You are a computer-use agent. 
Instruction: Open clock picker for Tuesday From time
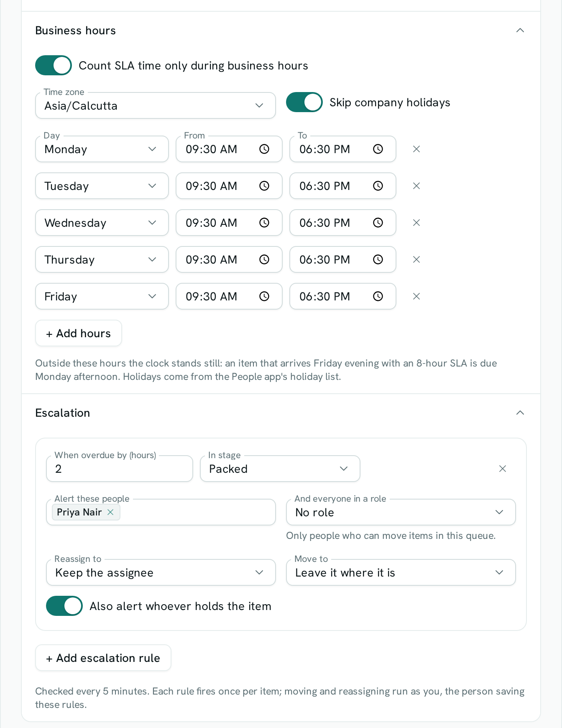tap(264, 186)
